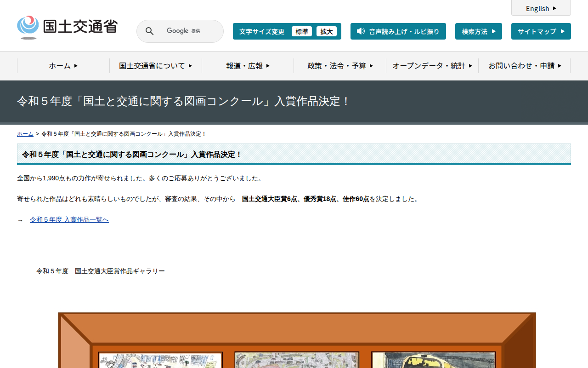
Task: Click the Ministry of Land logo
Action: click(68, 27)
